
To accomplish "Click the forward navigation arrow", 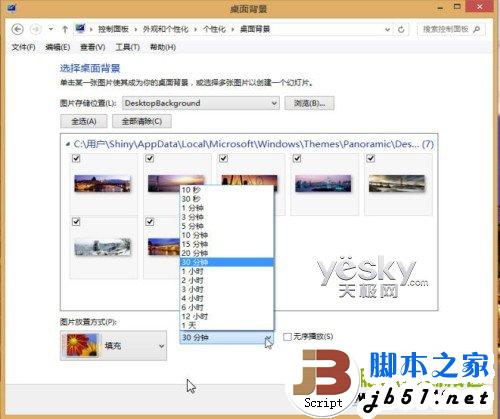I will [x=36, y=29].
